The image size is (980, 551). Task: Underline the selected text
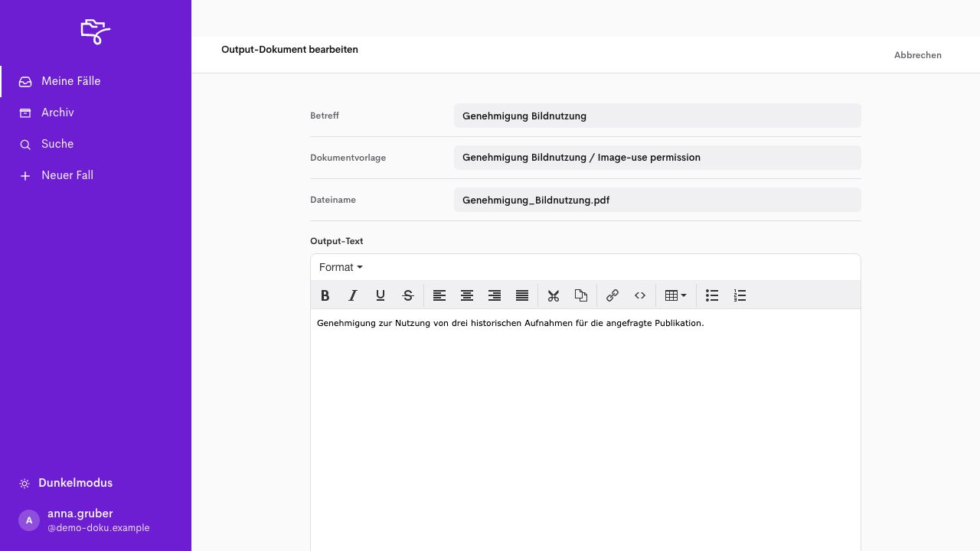click(x=381, y=295)
